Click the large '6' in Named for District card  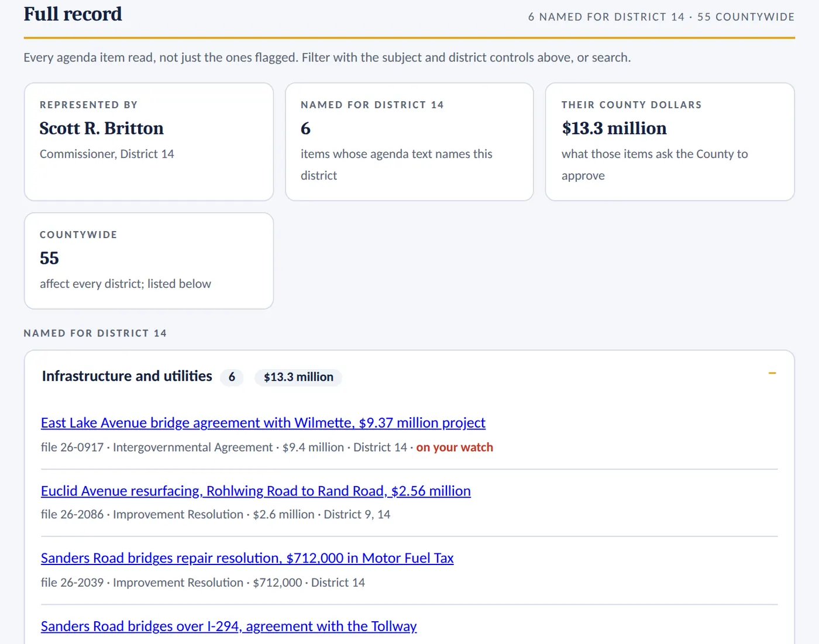click(305, 129)
